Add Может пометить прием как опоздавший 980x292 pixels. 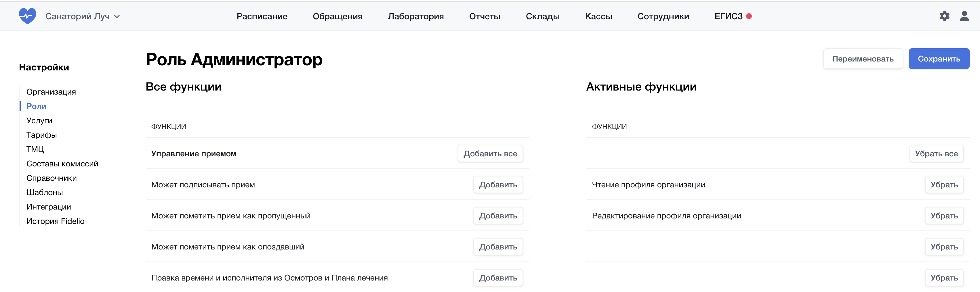click(497, 247)
